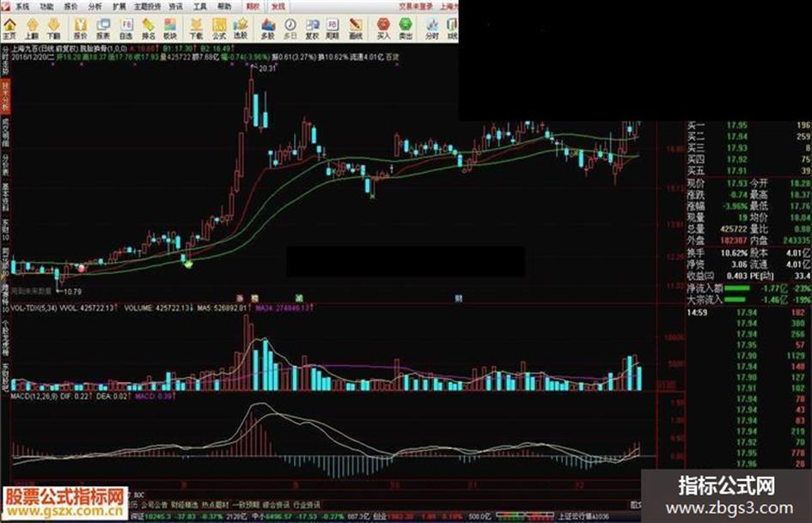812x523 pixels.
Task: Click the 上证云行情 status bar entry
Action: (583, 516)
